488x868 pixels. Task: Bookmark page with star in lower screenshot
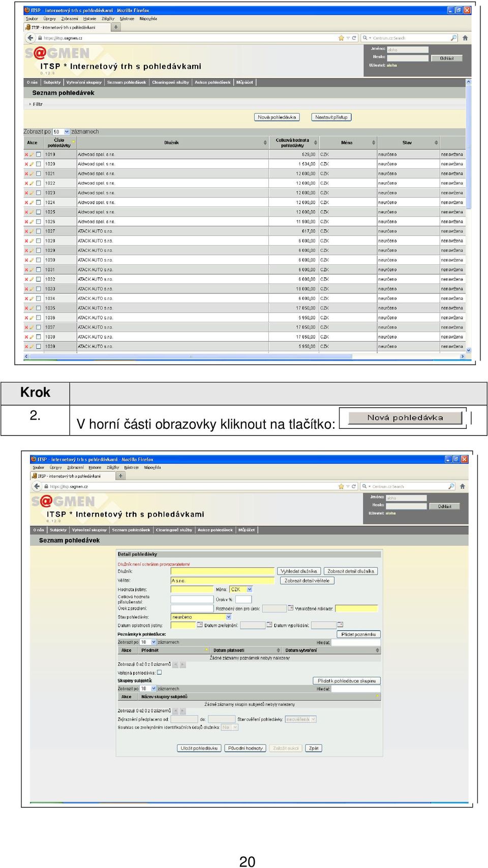click(341, 486)
